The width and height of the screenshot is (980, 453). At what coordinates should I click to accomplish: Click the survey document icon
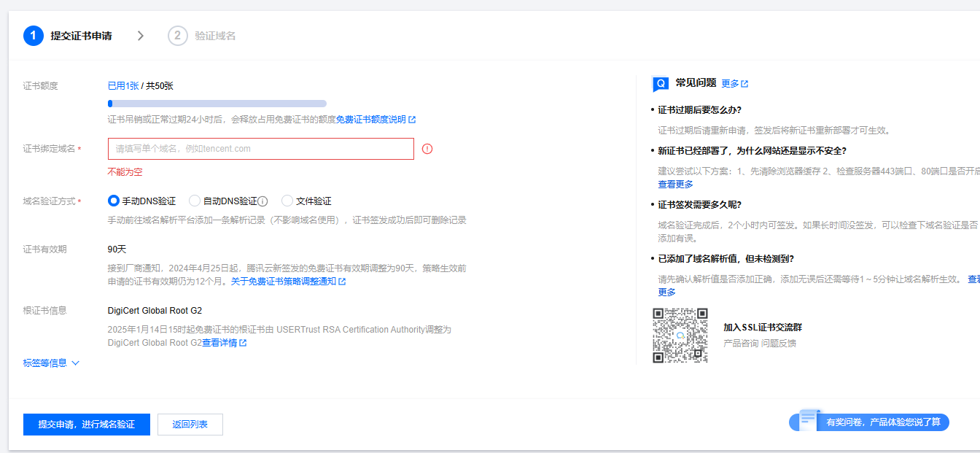[809, 420]
